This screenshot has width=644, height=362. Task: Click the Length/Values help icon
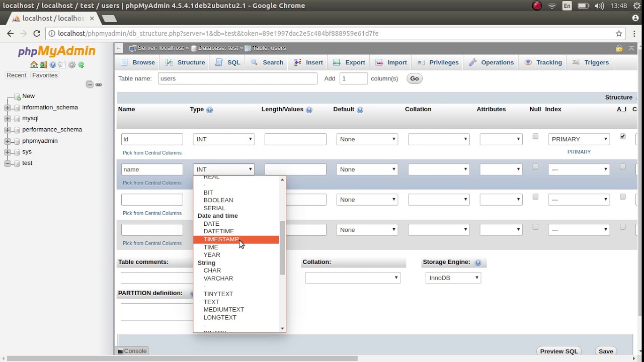[x=309, y=110]
